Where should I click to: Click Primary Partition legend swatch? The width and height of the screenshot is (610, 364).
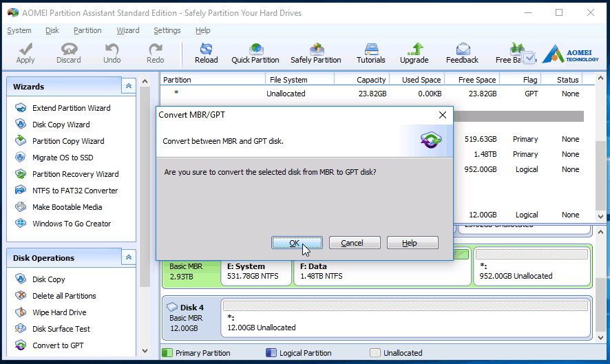pyautogui.click(x=167, y=353)
